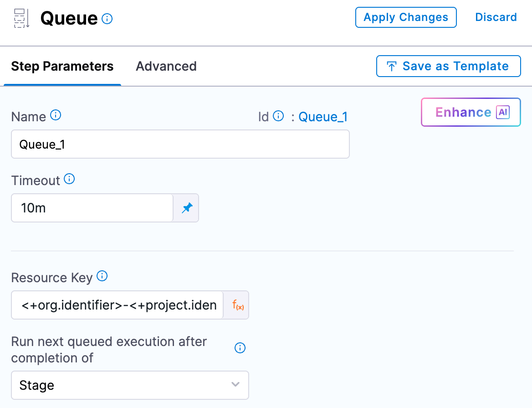Click the Resource Key expression field
The height and width of the screenshot is (408, 532).
click(118, 305)
